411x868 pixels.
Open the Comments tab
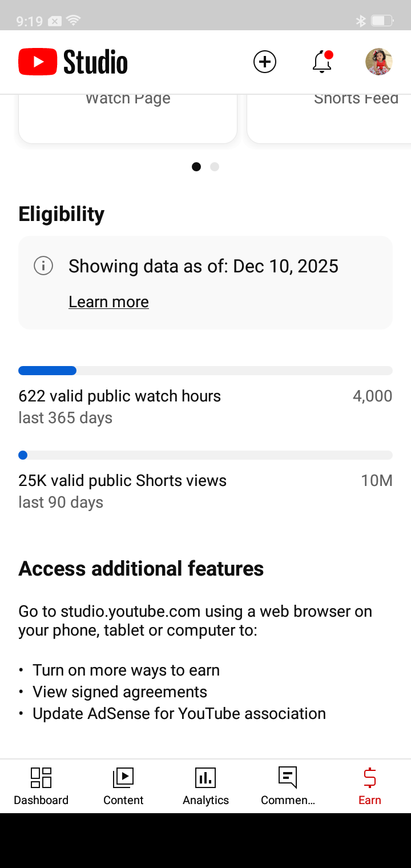point(288,786)
